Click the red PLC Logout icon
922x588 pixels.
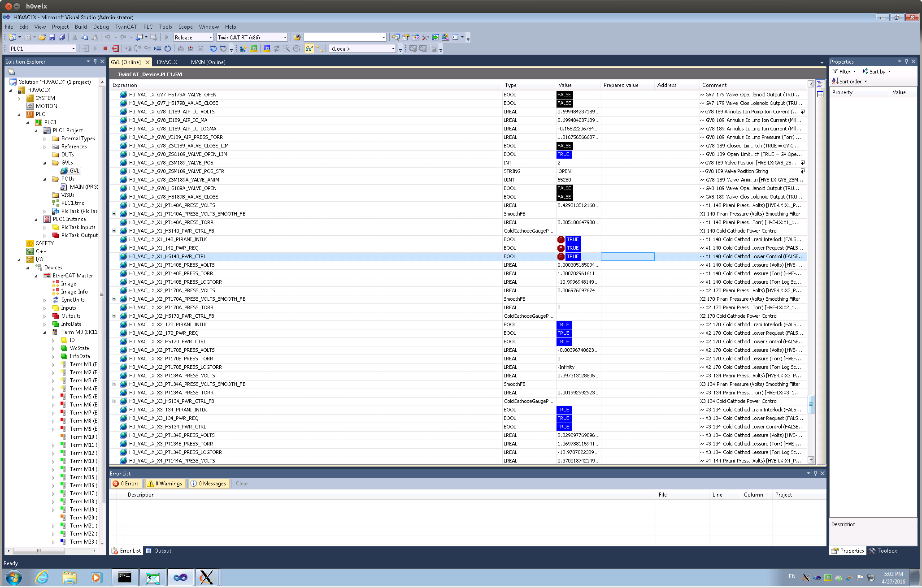[x=115, y=48]
